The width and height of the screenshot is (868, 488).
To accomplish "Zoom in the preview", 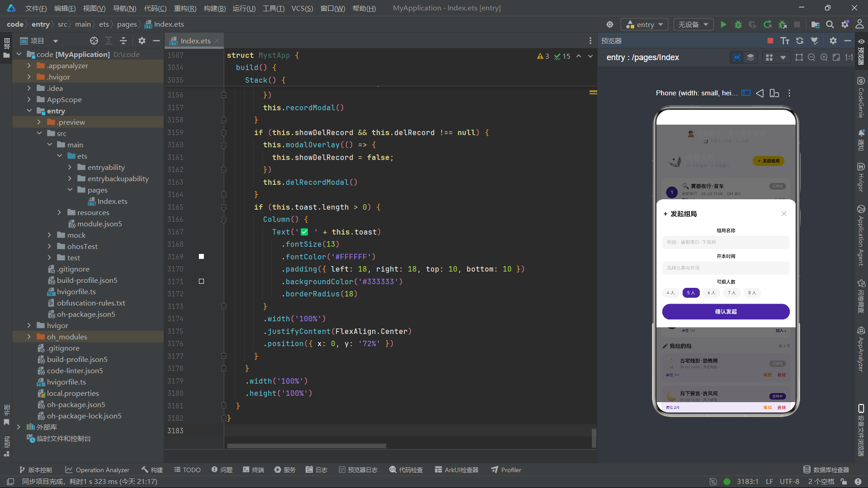I will click(x=824, y=57).
